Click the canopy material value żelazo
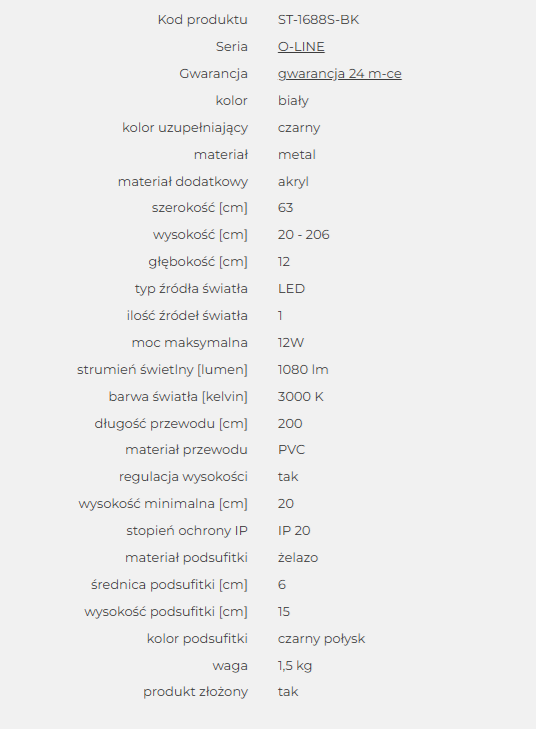This screenshot has height=729, width=552. 298,557
